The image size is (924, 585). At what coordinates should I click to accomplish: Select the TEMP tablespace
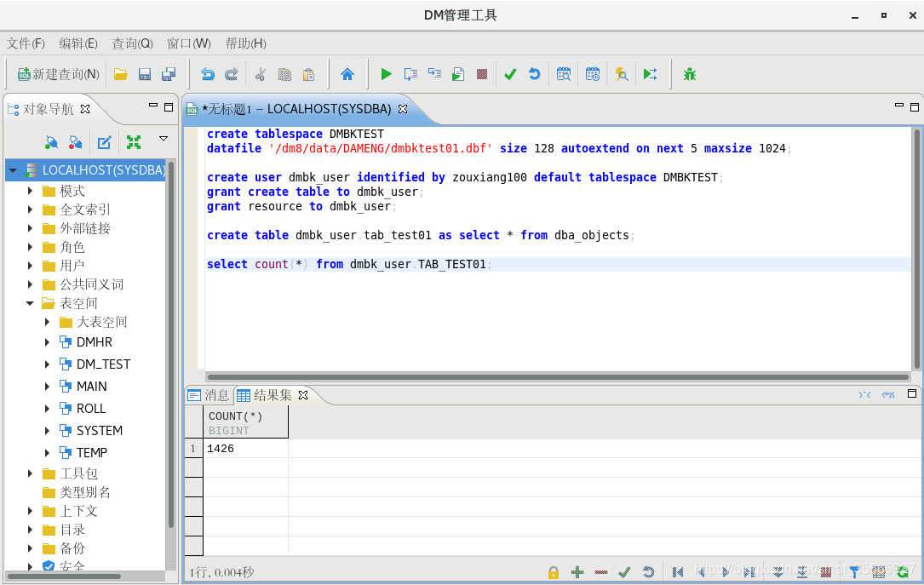(91, 453)
